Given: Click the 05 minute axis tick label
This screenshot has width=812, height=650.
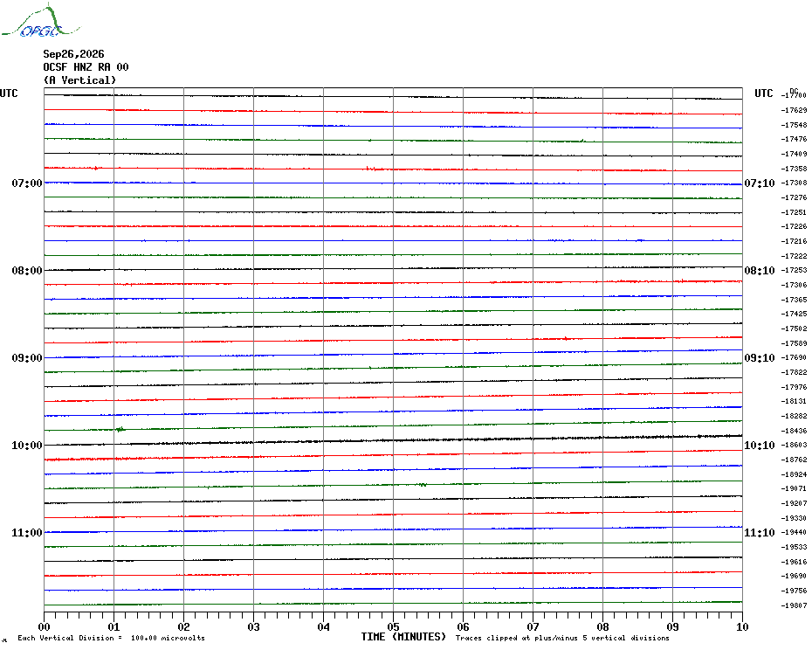Looking at the screenshot, I should pos(393,626).
